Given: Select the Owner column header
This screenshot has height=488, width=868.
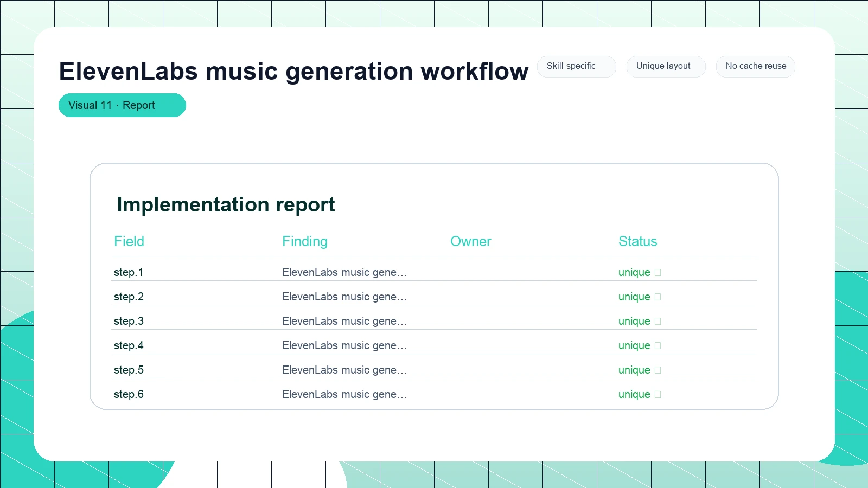Looking at the screenshot, I should tap(471, 241).
